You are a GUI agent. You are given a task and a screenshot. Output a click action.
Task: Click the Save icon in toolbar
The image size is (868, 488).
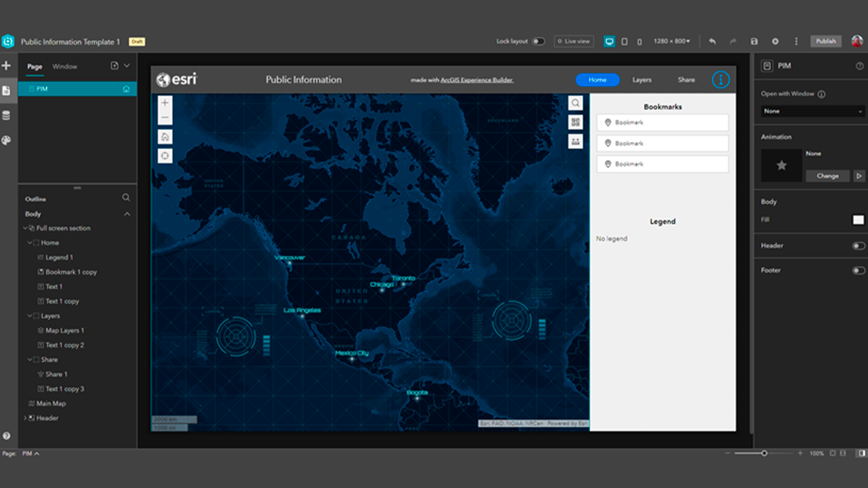[754, 42]
